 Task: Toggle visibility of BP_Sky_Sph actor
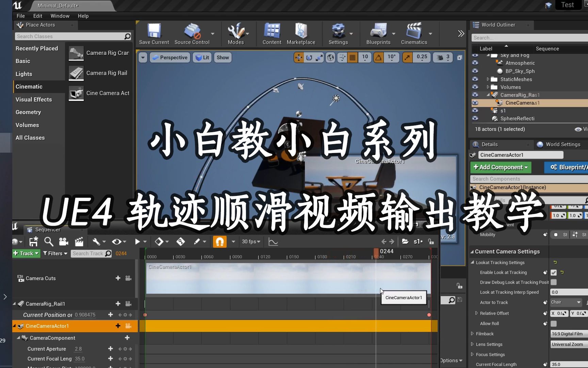click(x=475, y=71)
